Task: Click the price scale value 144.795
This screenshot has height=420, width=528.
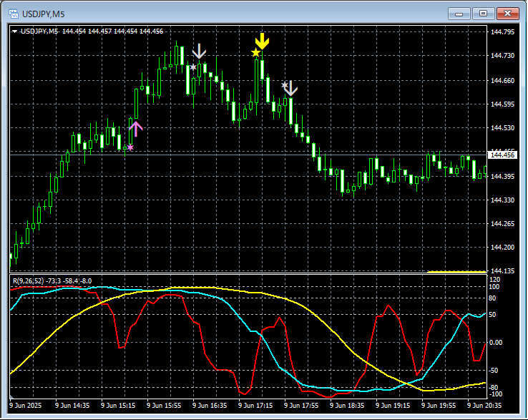Action: 502,32
